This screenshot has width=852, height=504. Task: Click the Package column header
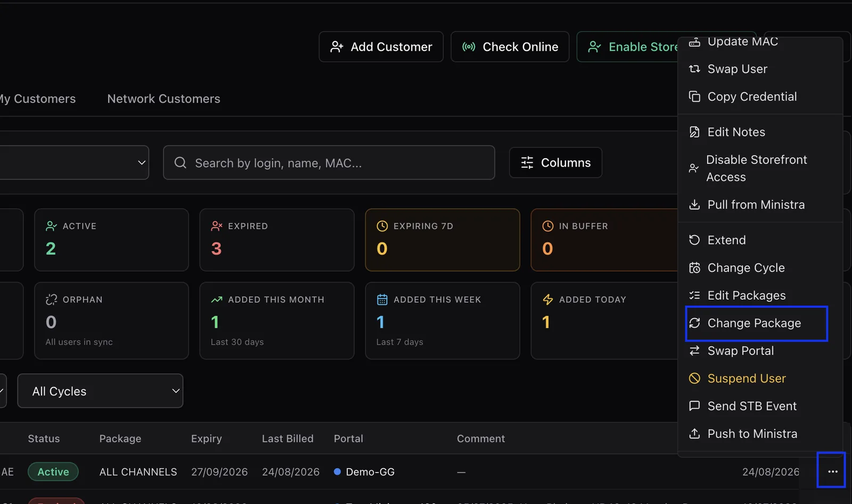(120, 439)
